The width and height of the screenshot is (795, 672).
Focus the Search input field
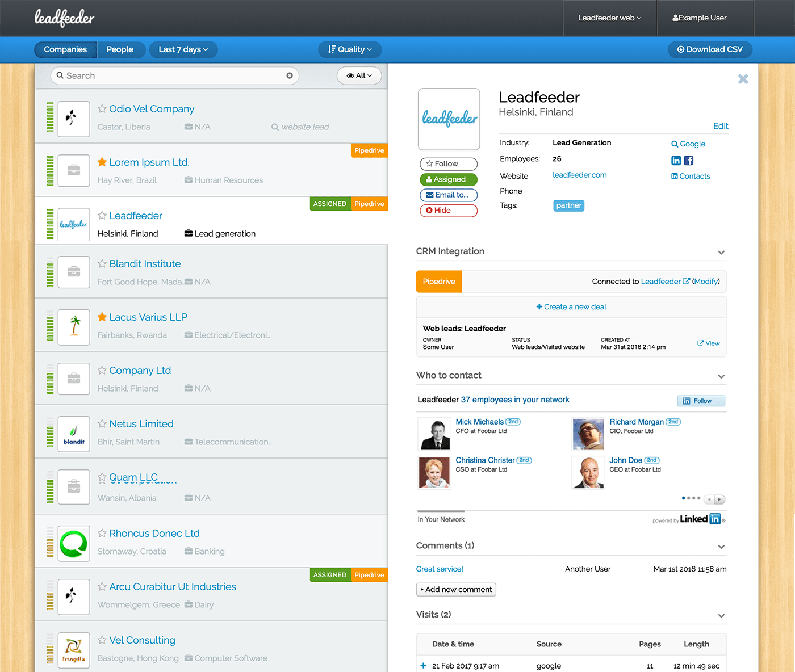pos(175,75)
